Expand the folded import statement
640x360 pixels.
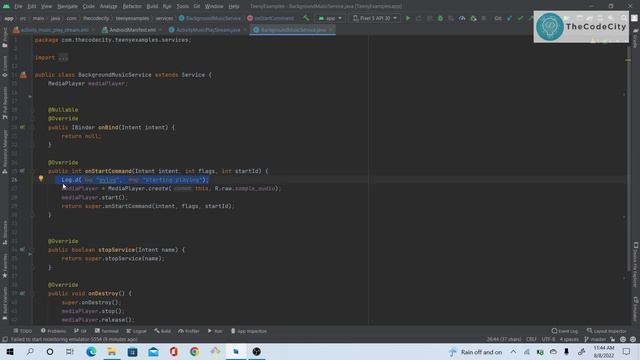point(63,58)
